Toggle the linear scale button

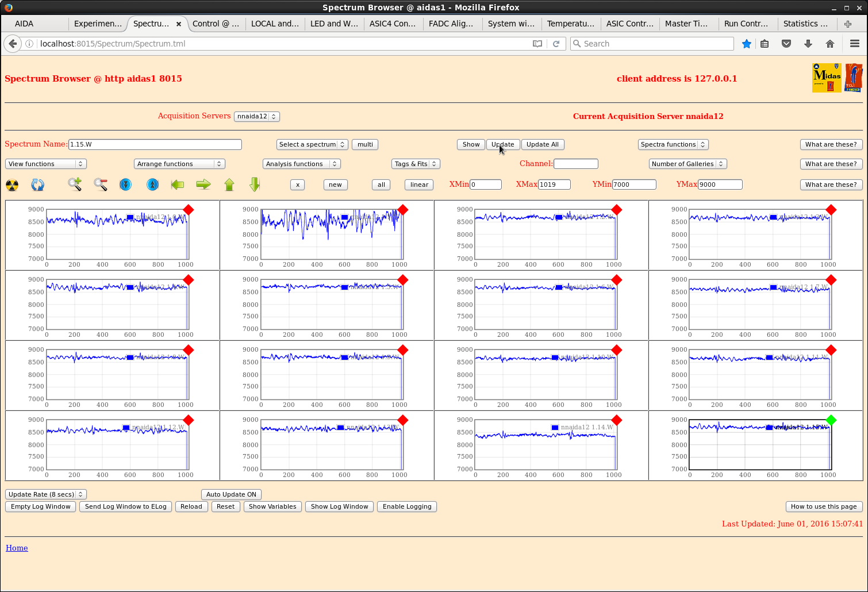[x=419, y=184]
